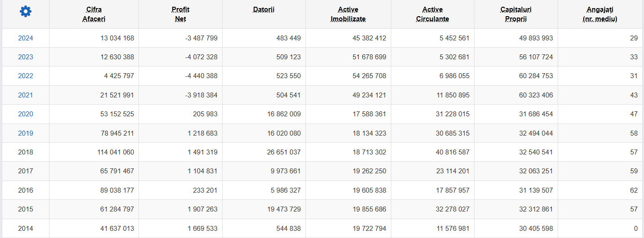Select fixed assets value 54 265 708
This screenshot has height=238, width=644.
coord(369,76)
